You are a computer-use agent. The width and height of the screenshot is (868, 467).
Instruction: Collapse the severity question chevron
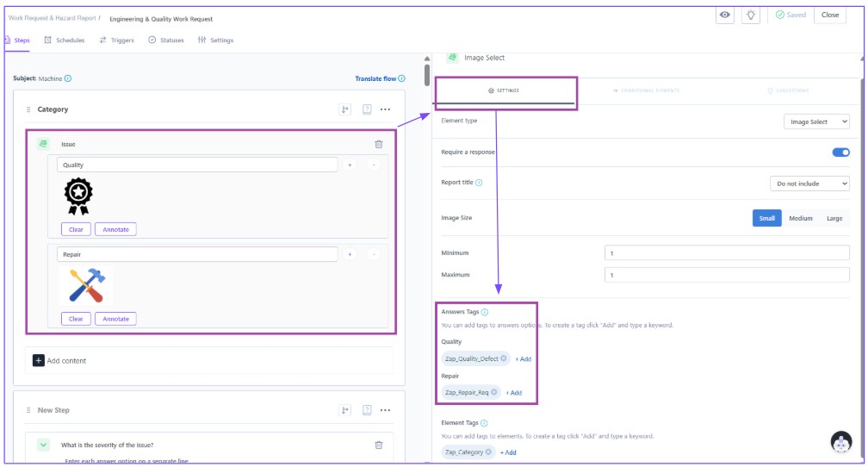click(43, 445)
